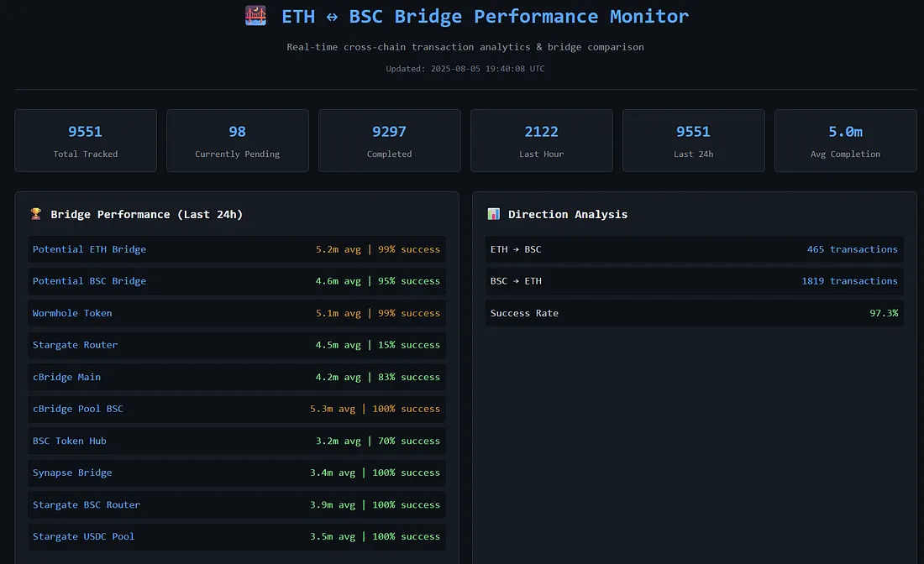Screen dimensions: 924x564
Task: Click the Synapse Bridge name
Action: coord(72,473)
